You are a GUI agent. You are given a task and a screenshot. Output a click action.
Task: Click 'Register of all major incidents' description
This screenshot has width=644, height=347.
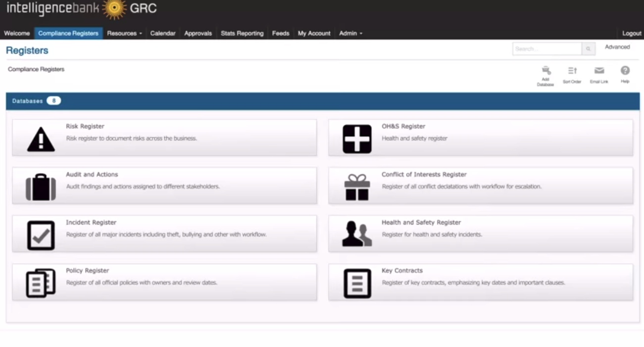coord(166,235)
